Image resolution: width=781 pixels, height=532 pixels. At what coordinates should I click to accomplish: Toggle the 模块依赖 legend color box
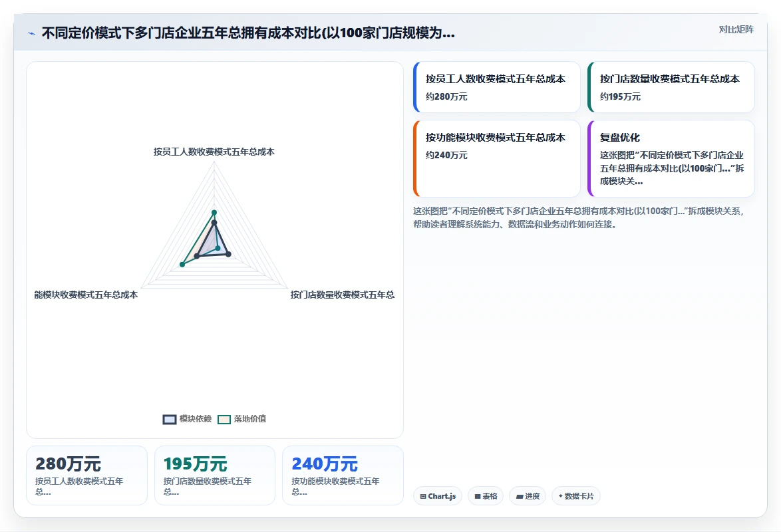point(170,420)
